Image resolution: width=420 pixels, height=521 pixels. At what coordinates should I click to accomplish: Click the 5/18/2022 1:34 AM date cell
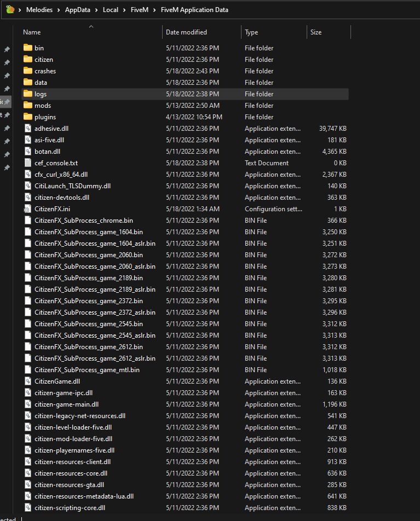click(x=193, y=209)
